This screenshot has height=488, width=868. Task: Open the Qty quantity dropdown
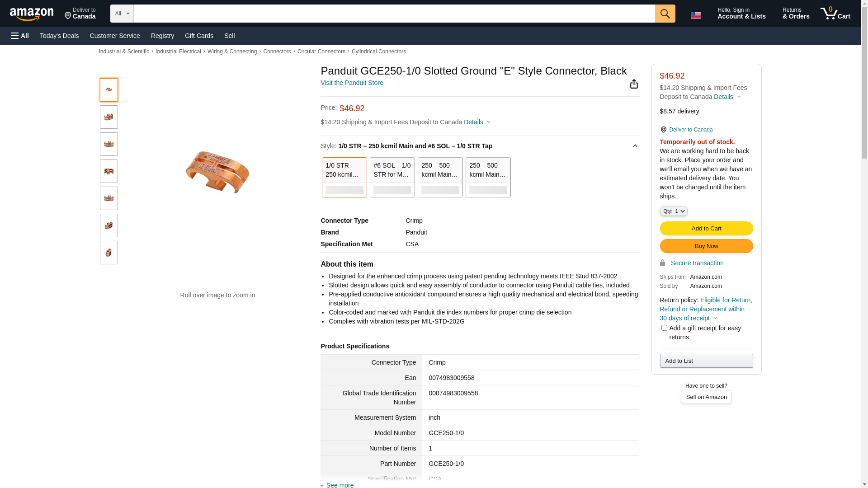(673, 211)
